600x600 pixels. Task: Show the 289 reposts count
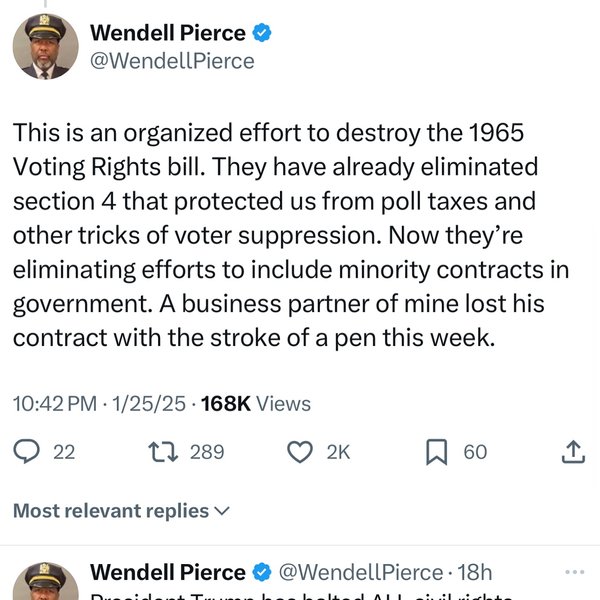click(207, 452)
